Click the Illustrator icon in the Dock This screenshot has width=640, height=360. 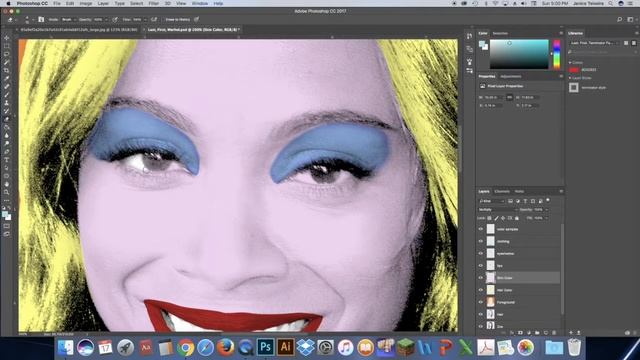[x=285, y=347]
